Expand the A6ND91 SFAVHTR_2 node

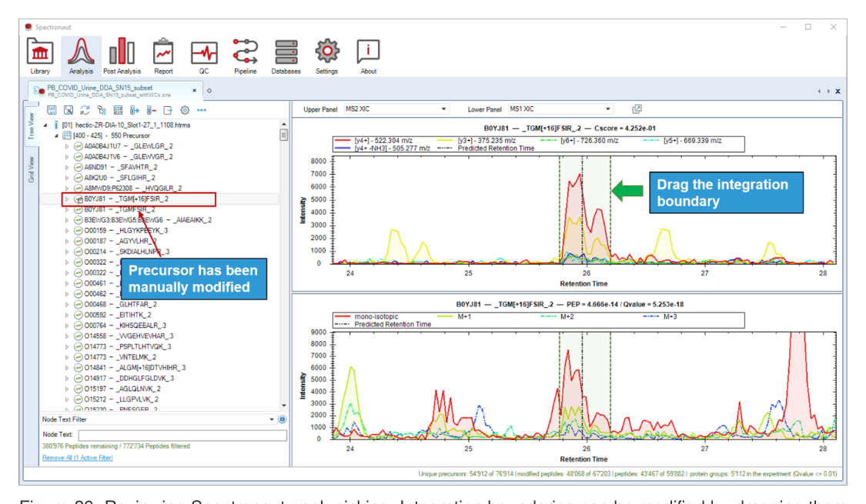pyautogui.click(x=67, y=167)
